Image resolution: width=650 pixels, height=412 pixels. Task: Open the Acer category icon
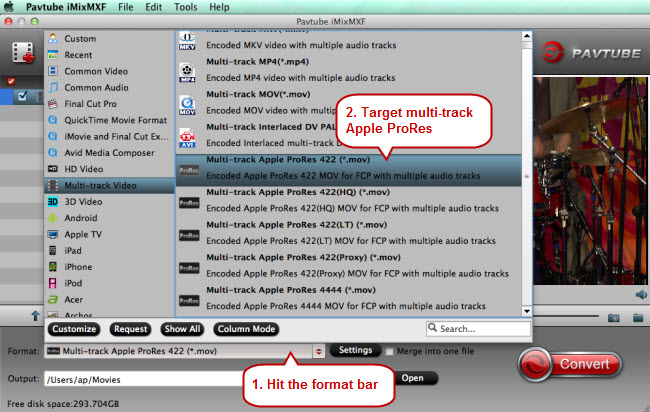pyautogui.click(x=53, y=299)
